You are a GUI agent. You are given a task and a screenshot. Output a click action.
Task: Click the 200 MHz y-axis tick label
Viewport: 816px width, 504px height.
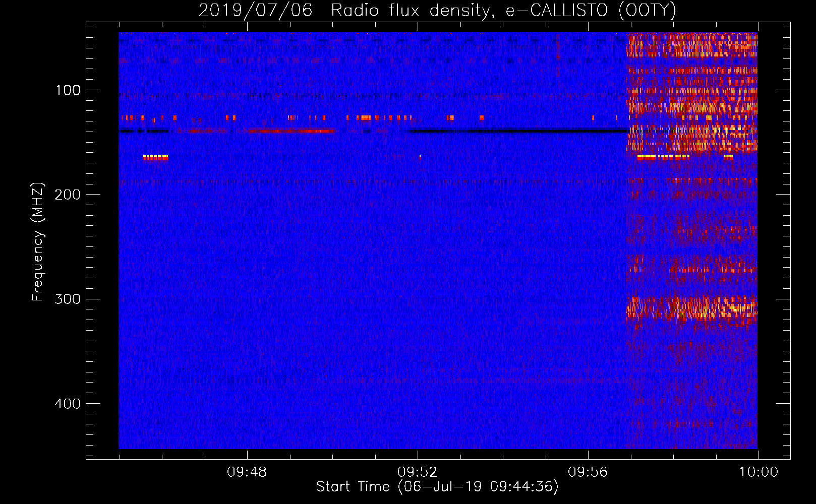[67, 195]
